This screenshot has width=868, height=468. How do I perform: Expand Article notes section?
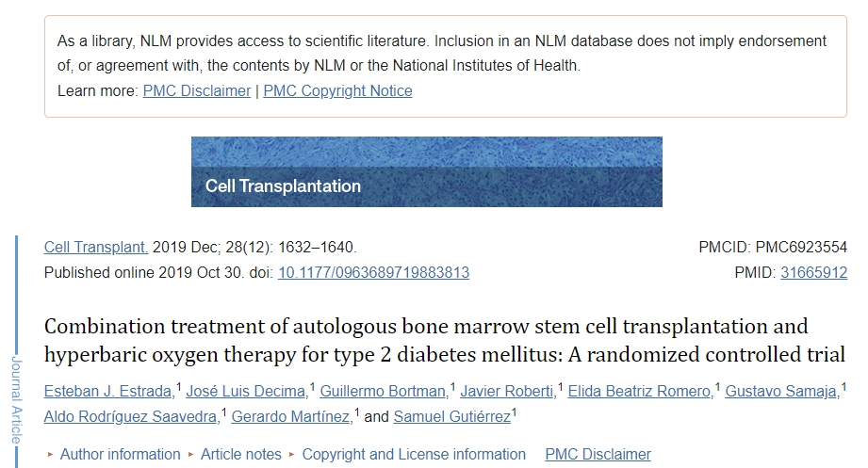click(x=240, y=455)
